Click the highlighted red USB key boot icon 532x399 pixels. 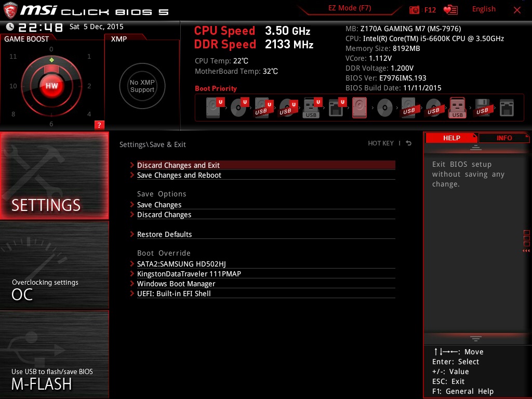tap(457, 108)
